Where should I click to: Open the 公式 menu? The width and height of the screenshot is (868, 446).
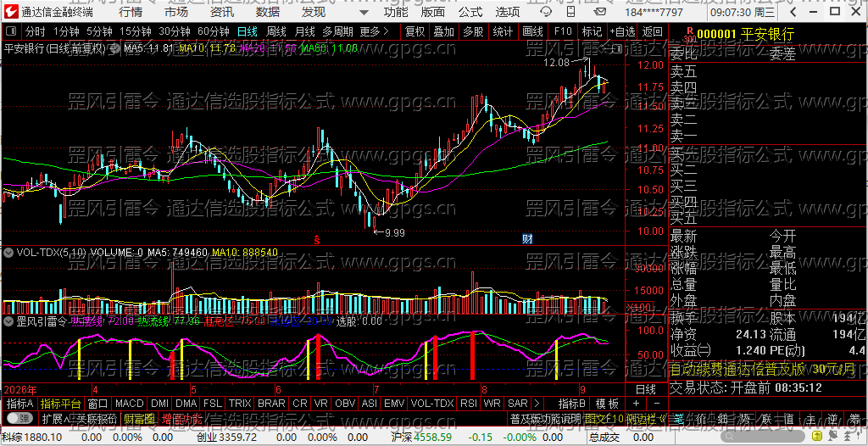click(470, 12)
